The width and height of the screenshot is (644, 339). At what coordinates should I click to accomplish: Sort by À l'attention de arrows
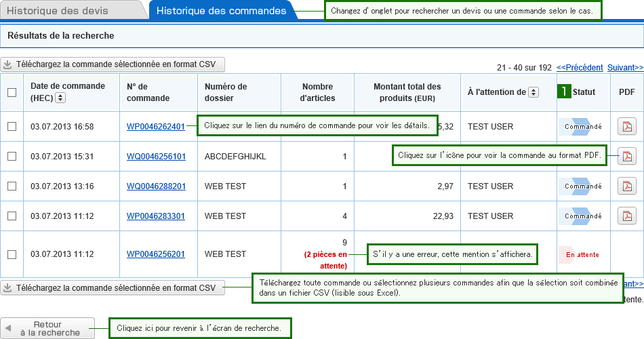coord(533,92)
